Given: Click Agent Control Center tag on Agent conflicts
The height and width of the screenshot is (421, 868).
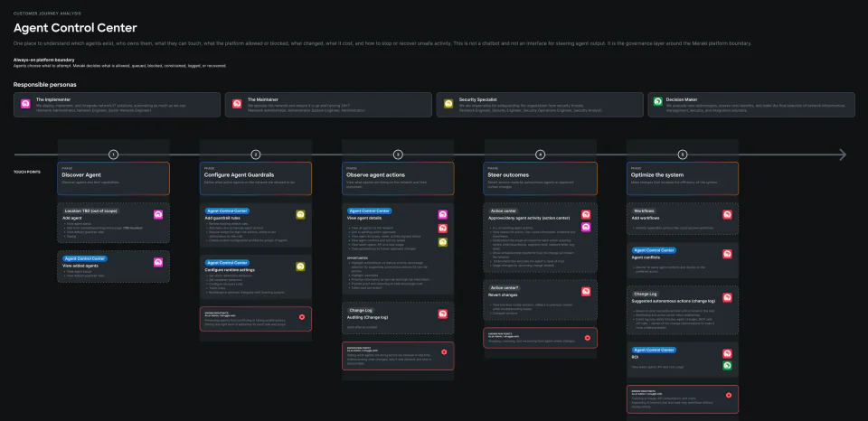Looking at the screenshot, I should pyautogui.click(x=654, y=250).
